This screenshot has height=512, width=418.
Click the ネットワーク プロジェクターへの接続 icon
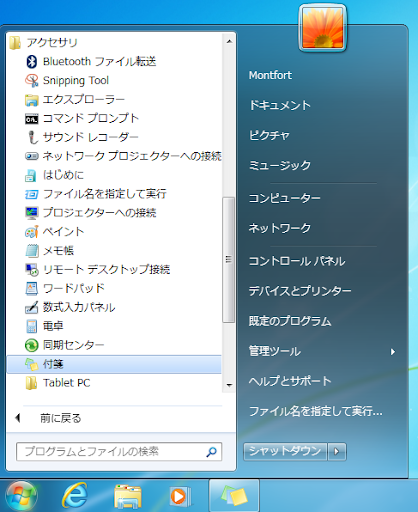(32, 156)
